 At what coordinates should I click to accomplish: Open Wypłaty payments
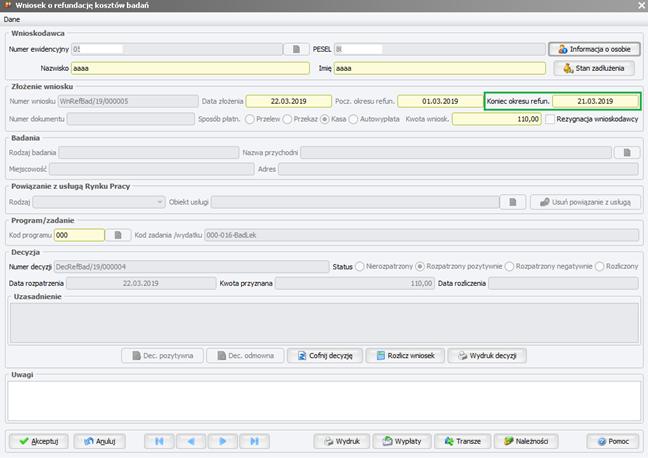pyautogui.click(x=402, y=441)
